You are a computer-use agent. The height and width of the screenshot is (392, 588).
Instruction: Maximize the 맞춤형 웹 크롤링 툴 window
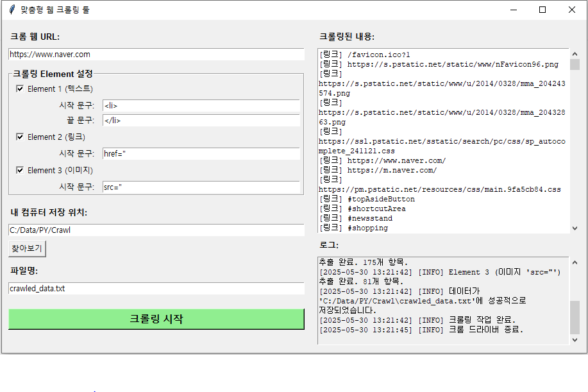tap(542, 10)
